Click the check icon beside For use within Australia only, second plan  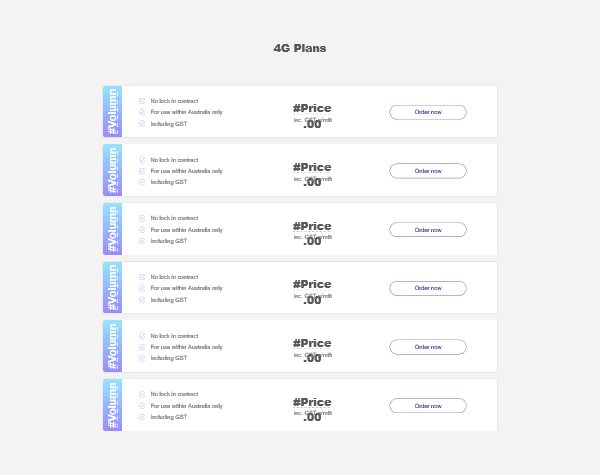[x=142, y=171]
